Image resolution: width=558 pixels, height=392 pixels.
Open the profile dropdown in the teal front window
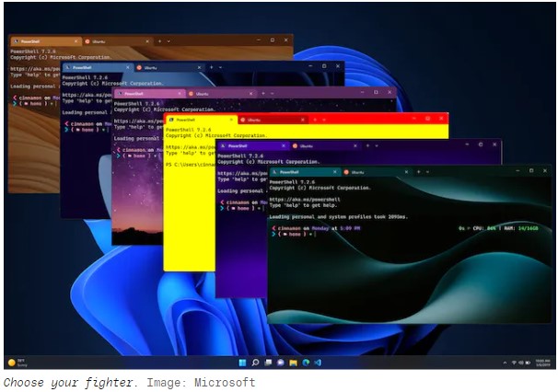[427, 172]
